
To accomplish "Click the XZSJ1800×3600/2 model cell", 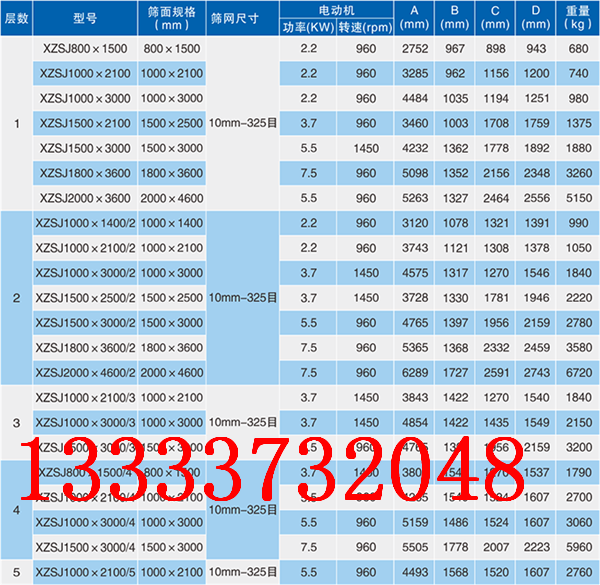I will [85, 347].
